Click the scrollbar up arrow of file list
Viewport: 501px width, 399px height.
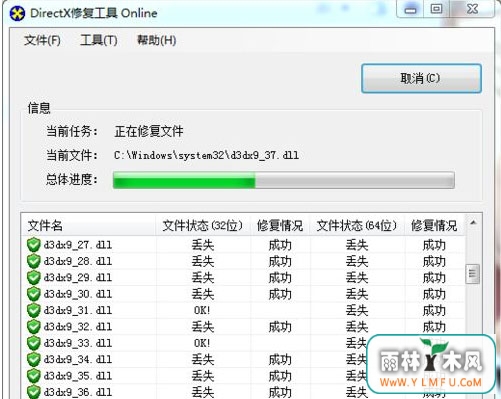(x=473, y=223)
